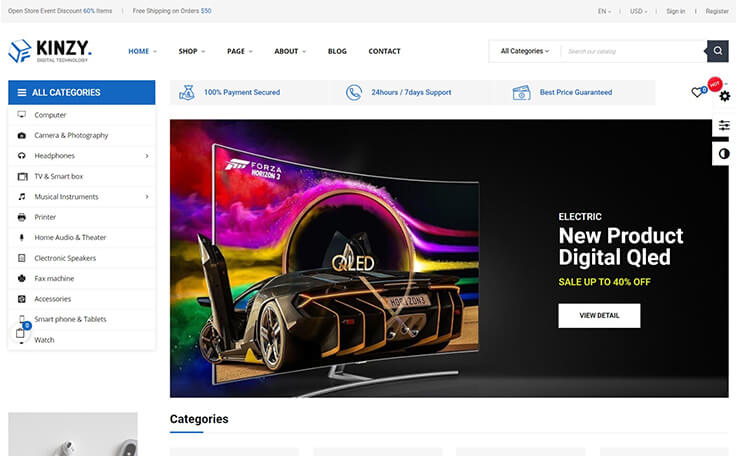Toggle the dark mode contrast icon
The height and width of the screenshot is (456, 736).
[724, 154]
